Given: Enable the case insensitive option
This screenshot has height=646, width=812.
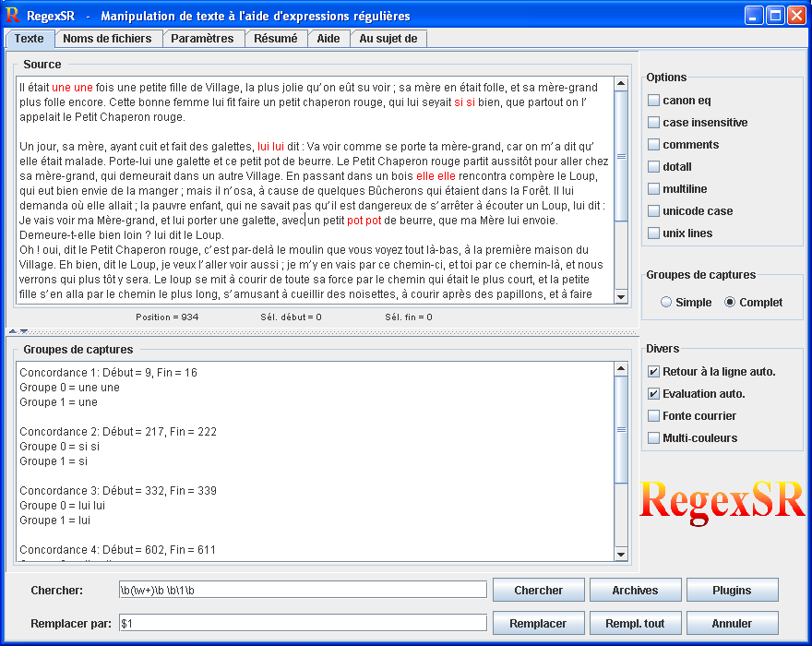Looking at the screenshot, I should click(x=654, y=123).
